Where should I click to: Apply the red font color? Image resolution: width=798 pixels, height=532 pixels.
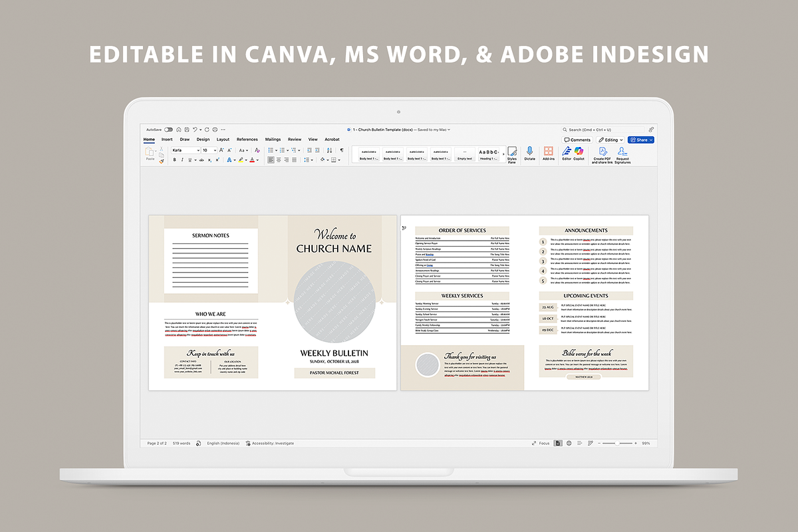coord(252,160)
